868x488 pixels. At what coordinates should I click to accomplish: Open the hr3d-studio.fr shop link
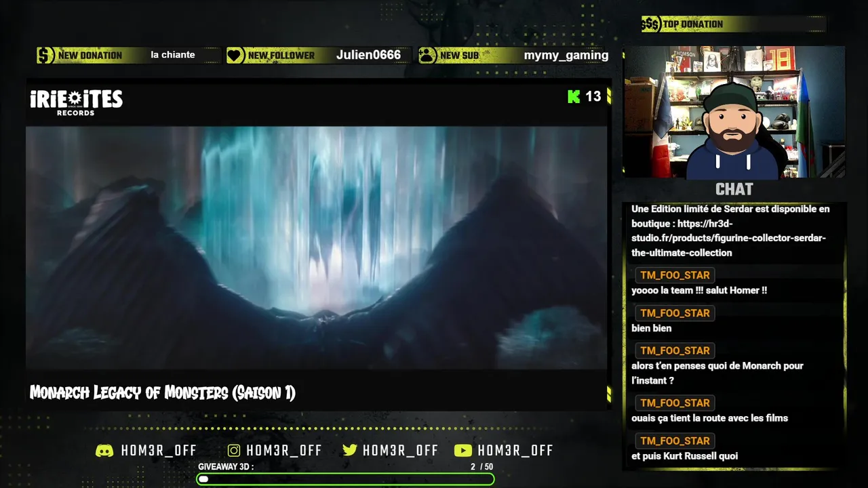tap(729, 238)
